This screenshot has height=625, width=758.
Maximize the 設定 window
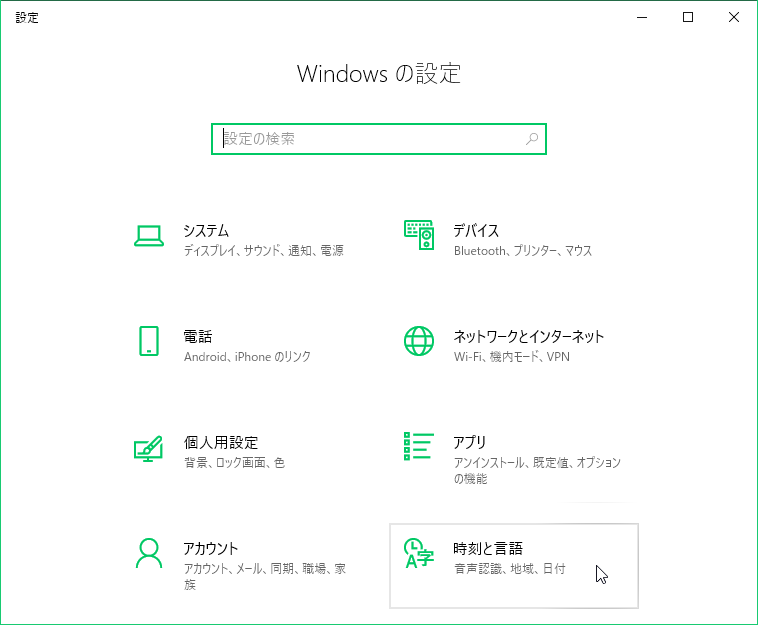click(x=688, y=17)
